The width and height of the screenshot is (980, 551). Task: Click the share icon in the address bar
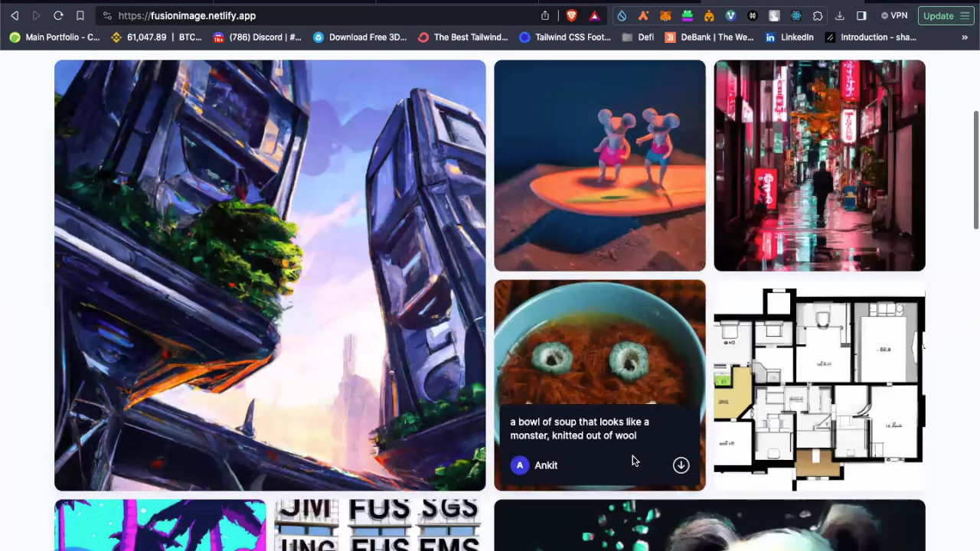tap(545, 15)
